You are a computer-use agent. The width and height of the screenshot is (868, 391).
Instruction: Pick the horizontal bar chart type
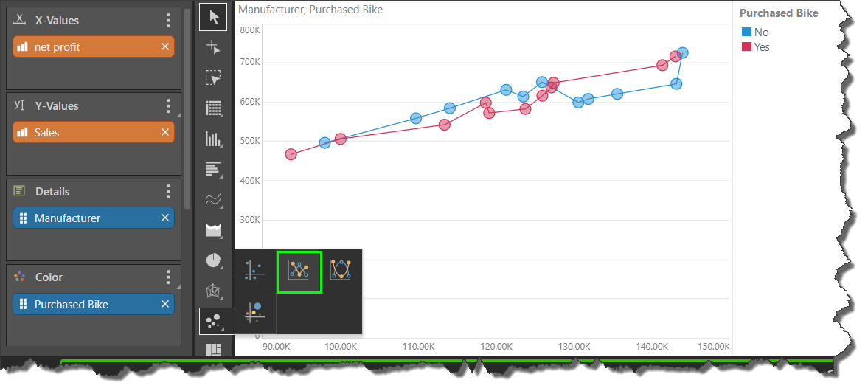click(213, 169)
